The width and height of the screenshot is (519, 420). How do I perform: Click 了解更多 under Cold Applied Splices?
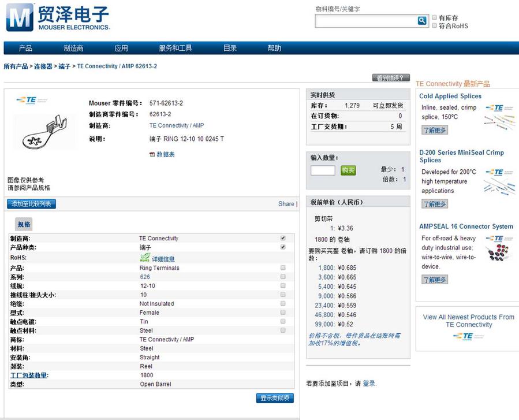point(435,130)
